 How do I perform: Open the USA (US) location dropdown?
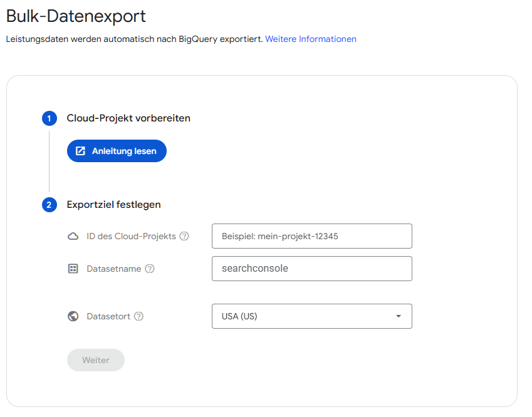tap(312, 316)
